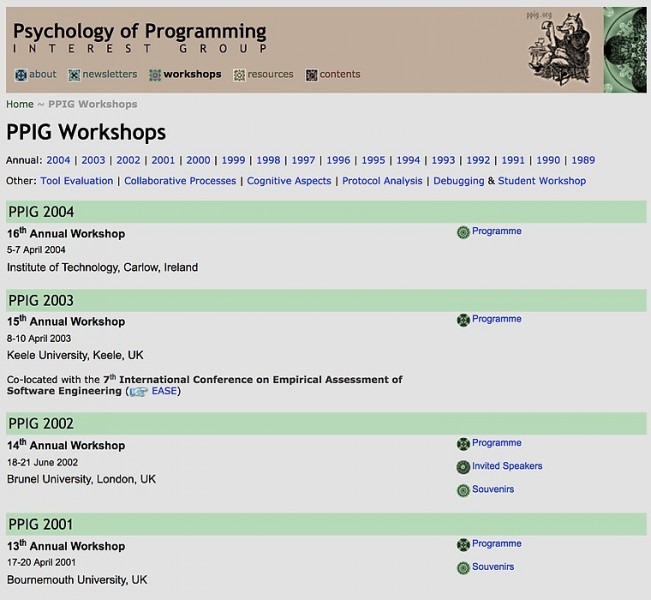The height and width of the screenshot is (600, 651).
Task: Follow the PPIG 2003 Programme link
Action: (x=496, y=319)
